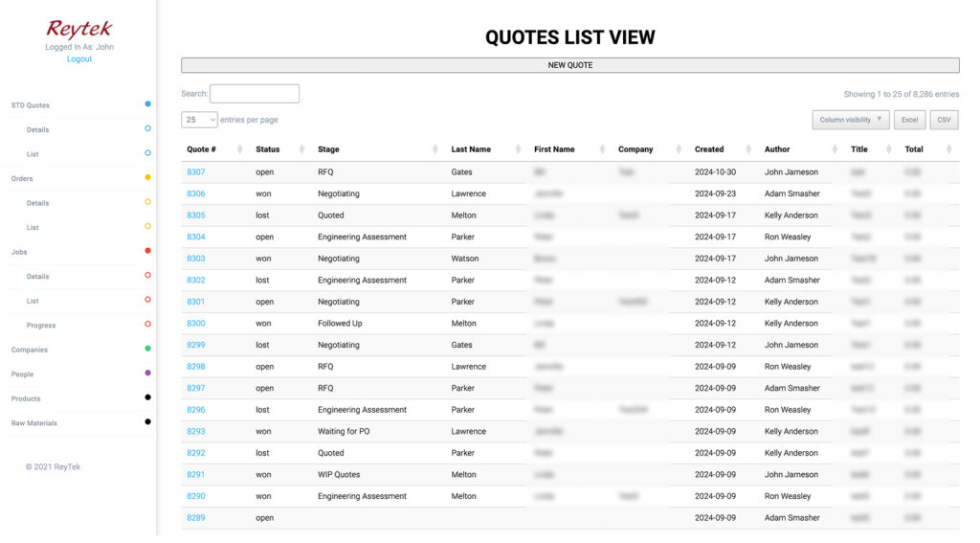The image size is (980, 543).
Task: Go to Companies in the sidebar
Action: coord(30,350)
